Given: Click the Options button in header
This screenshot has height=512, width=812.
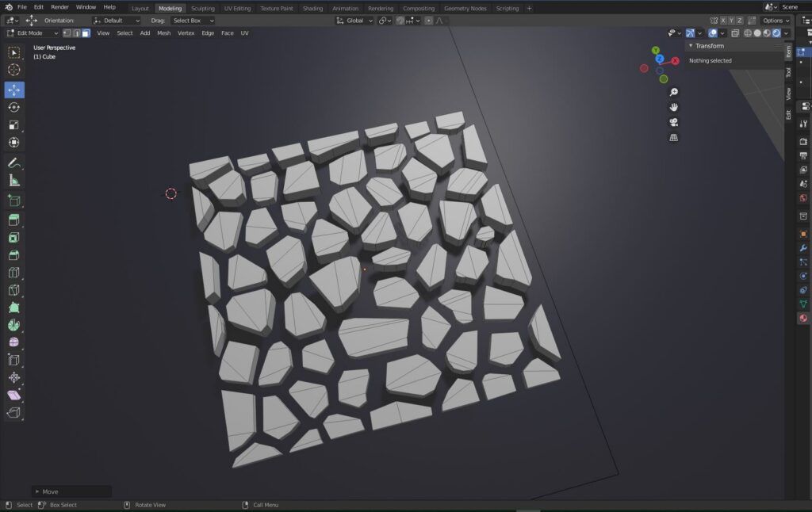Looking at the screenshot, I should 775,21.
